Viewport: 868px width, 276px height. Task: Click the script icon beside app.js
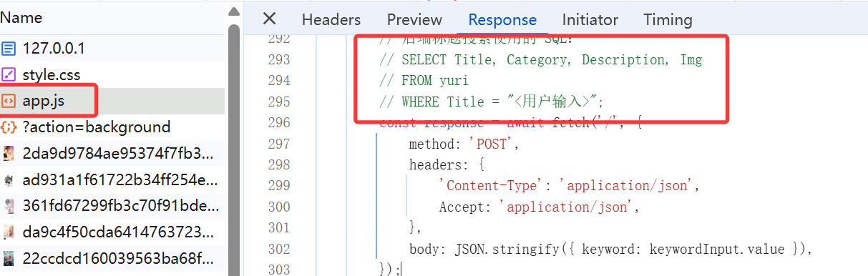9,101
